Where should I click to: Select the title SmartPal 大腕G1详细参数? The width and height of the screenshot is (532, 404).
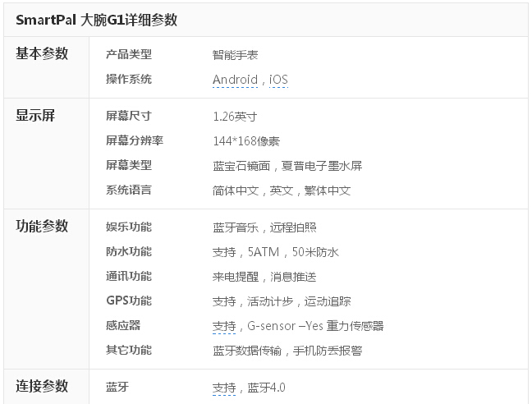coord(96,20)
